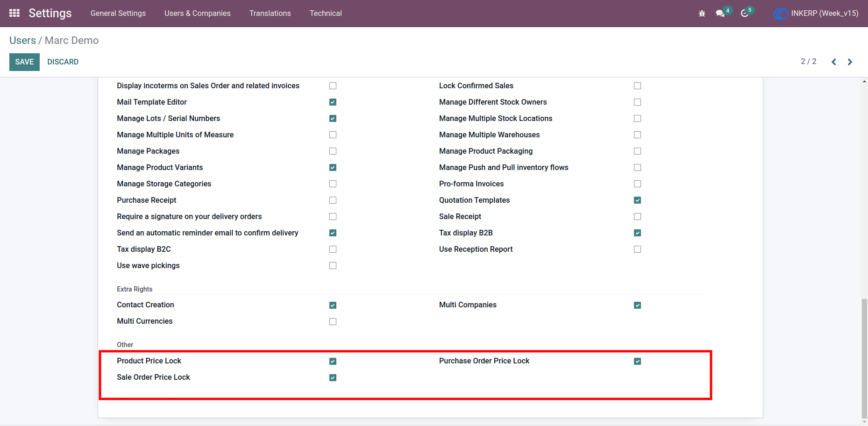The height and width of the screenshot is (426, 868).
Task: Open the General Settings menu item
Action: pos(118,13)
